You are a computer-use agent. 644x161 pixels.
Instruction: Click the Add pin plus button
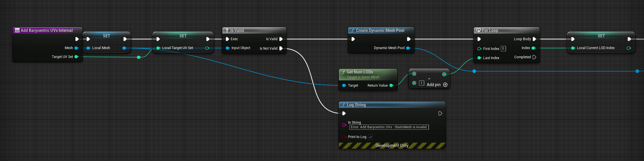pos(445,85)
